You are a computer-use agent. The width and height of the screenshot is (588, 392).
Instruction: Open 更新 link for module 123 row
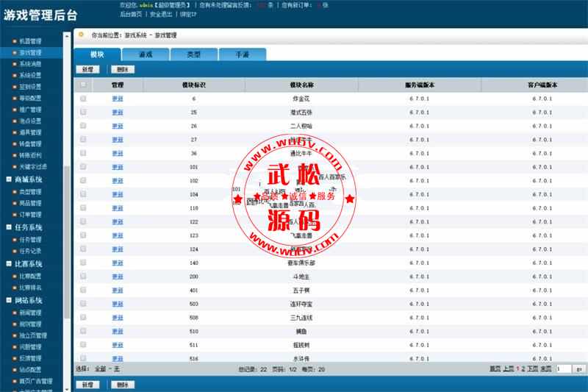click(x=118, y=235)
